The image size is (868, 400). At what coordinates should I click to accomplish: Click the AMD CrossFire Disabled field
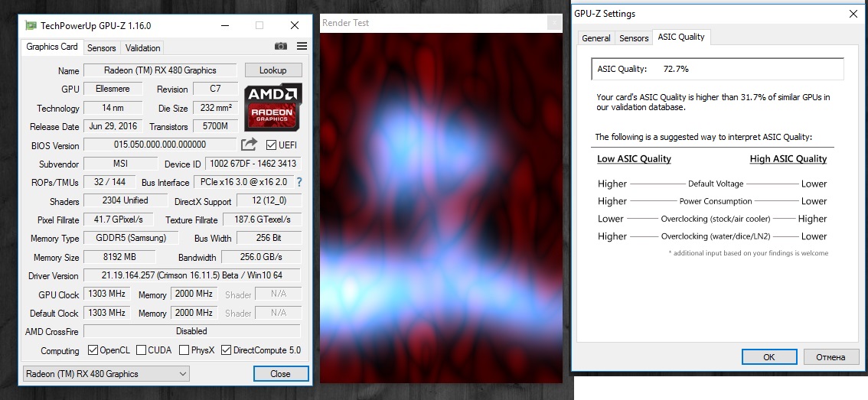[x=192, y=331]
